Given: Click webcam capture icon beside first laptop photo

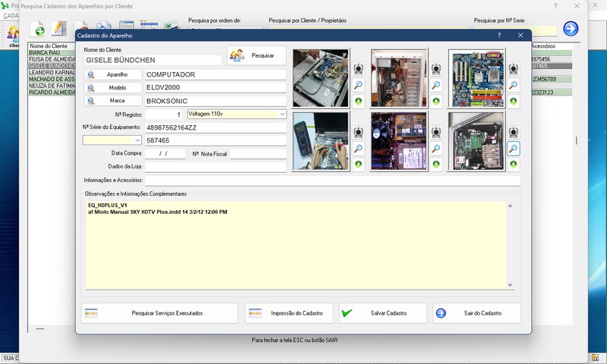Looking at the screenshot, I should 358,68.
